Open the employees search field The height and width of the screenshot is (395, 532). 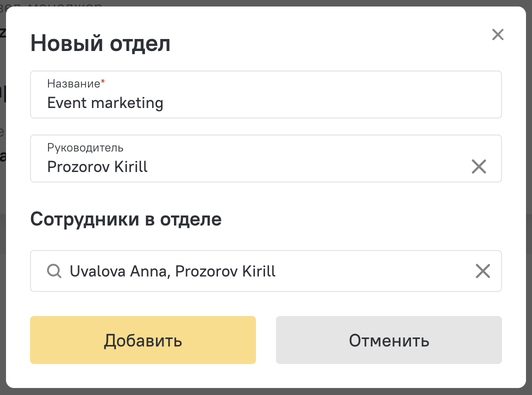pyautogui.click(x=266, y=271)
